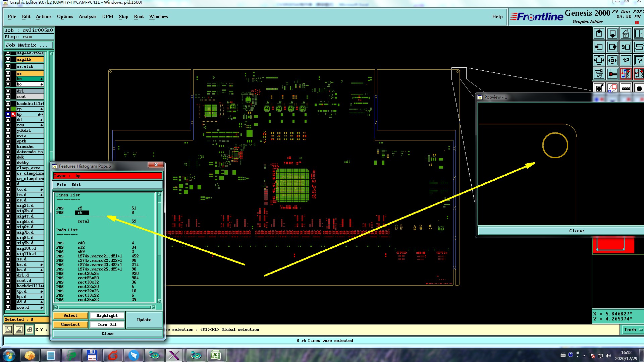Open the Inch units dropdown
Image resolution: width=644 pixels, height=362 pixels.
pyautogui.click(x=633, y=330)
